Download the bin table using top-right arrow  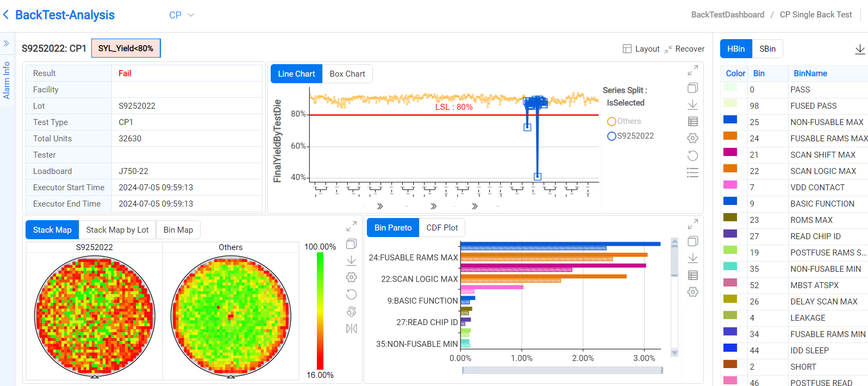860,49
